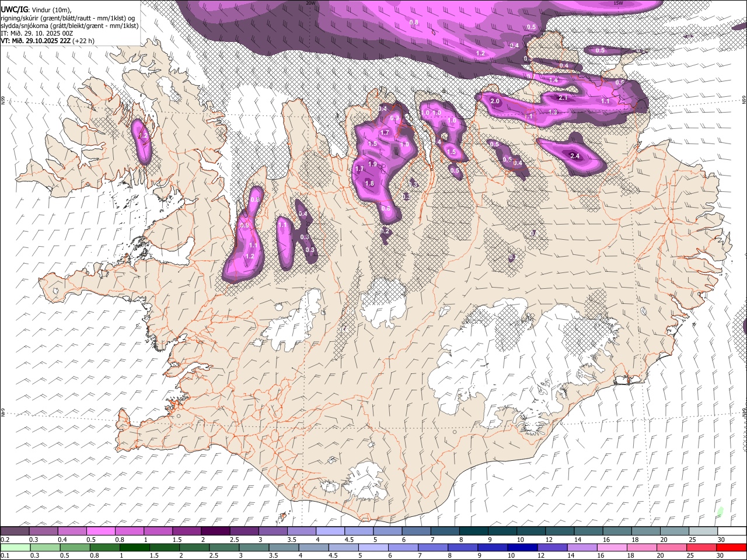Click the 'rigning/skúrir' legend description line
747x560 pixels.
pyautogui.click(x=68, y=17)
